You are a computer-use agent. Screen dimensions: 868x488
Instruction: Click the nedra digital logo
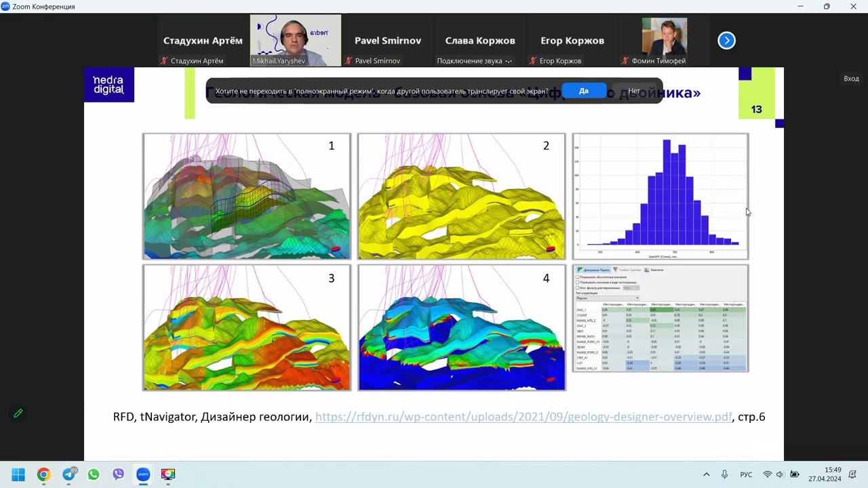(108, 85)
